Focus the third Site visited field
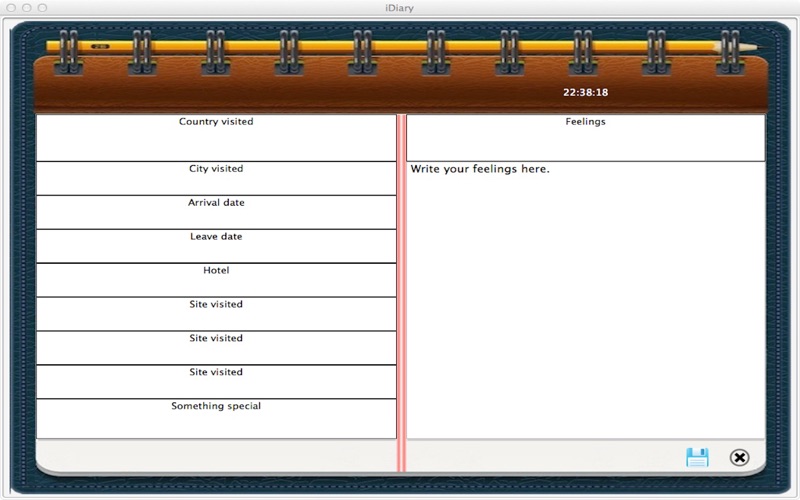The height and width of the screenshot is (500, 800). (x=216, y=383)
